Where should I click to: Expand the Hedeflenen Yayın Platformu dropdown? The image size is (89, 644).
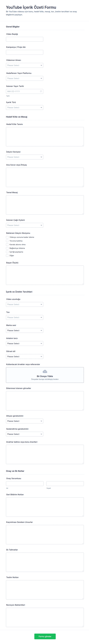point(25,78)
